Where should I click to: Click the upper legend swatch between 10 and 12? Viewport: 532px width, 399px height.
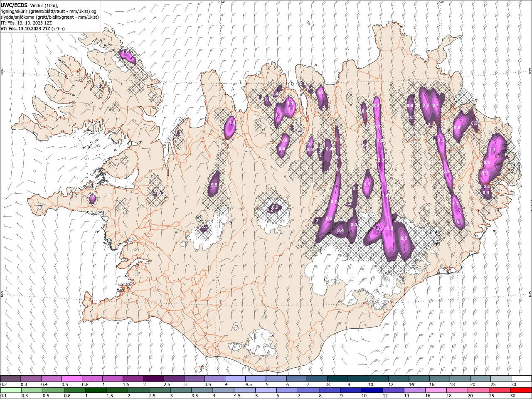pos(378,379)
